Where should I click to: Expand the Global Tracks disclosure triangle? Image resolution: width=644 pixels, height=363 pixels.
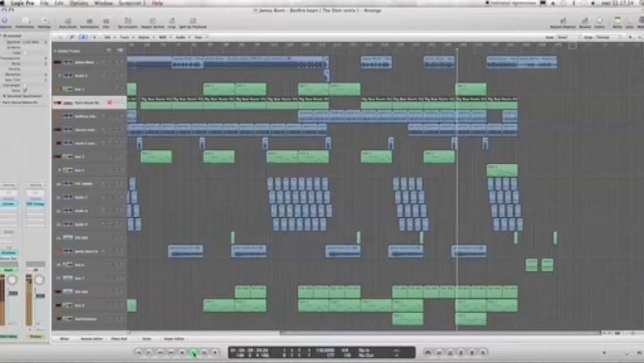tap(55, 50)
